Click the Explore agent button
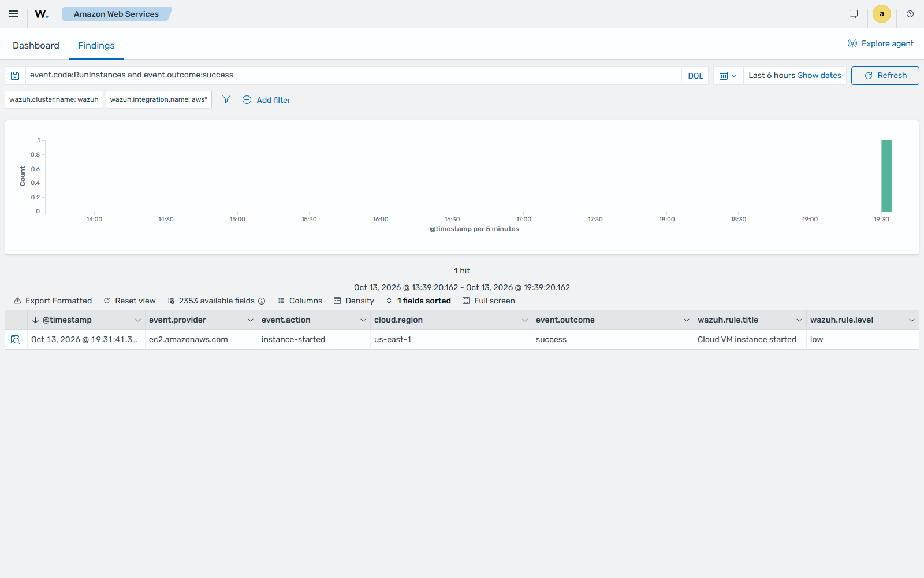 coord(881,43)
